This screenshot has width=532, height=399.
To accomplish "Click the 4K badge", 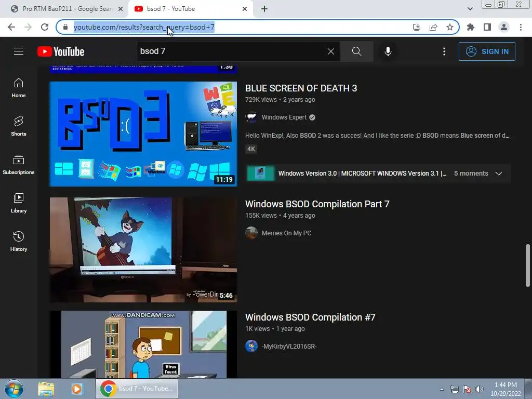I will point(251,149).
